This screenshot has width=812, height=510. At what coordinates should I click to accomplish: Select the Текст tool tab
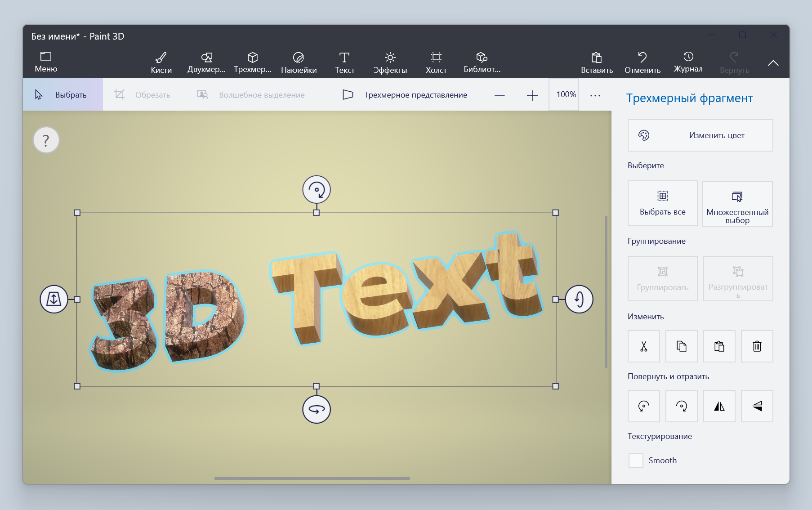pyautogui.click(x=344, y=63)
